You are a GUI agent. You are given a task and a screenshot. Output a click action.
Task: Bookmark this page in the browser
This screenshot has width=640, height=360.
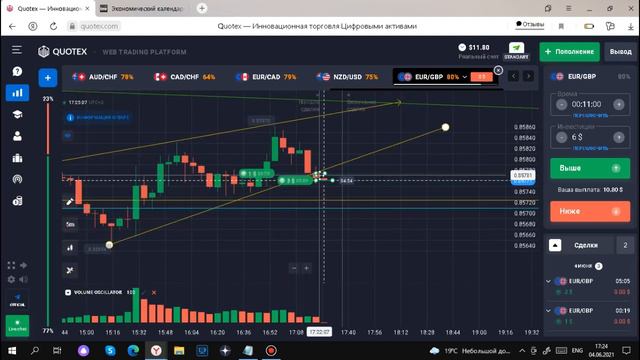tap(561, 26)
